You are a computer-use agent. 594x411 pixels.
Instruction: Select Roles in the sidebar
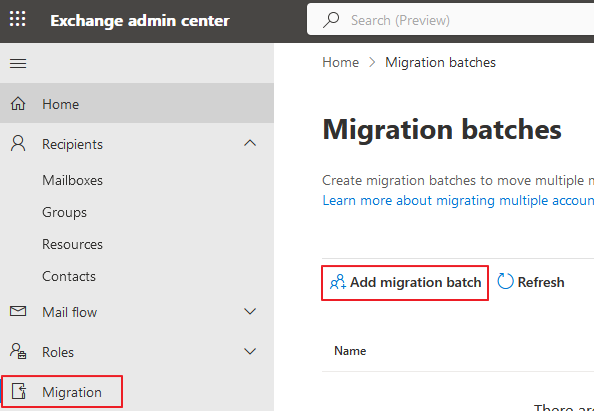[137, 352]
